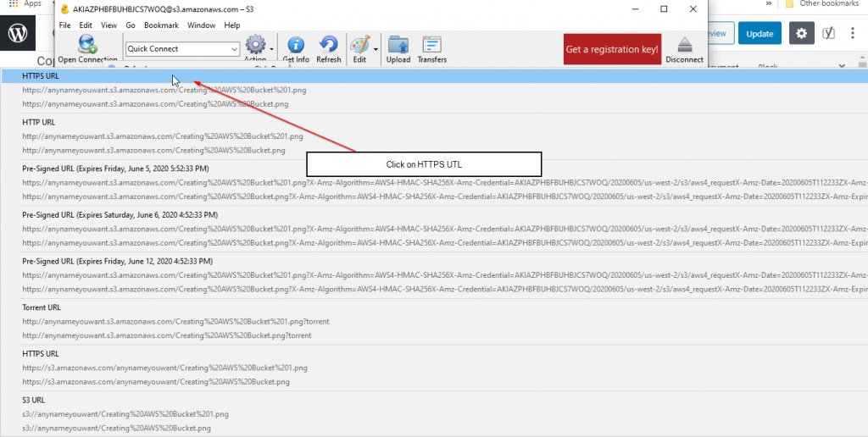868x437 pixels.
Task: Open the View menu
Action: click(109, 25)
